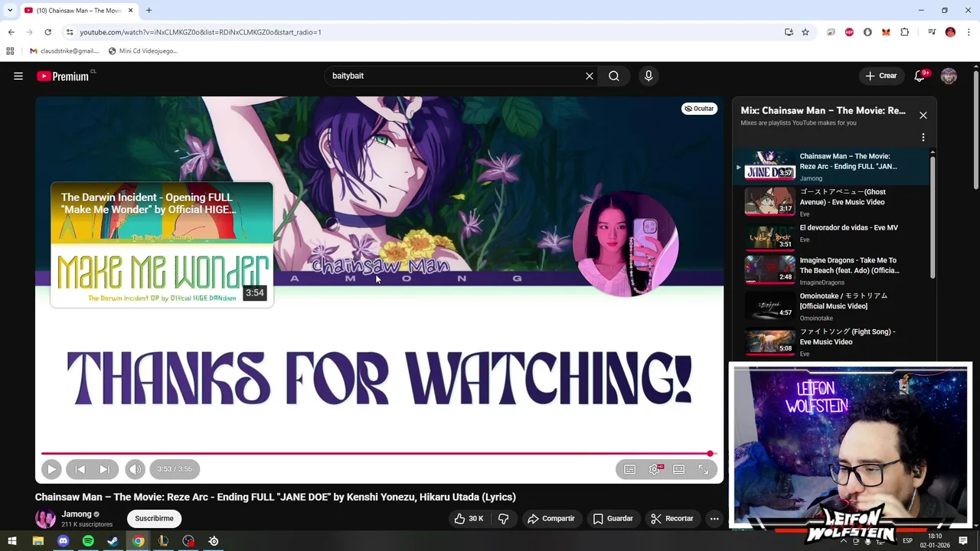Clear the search box text with the X

590,76
